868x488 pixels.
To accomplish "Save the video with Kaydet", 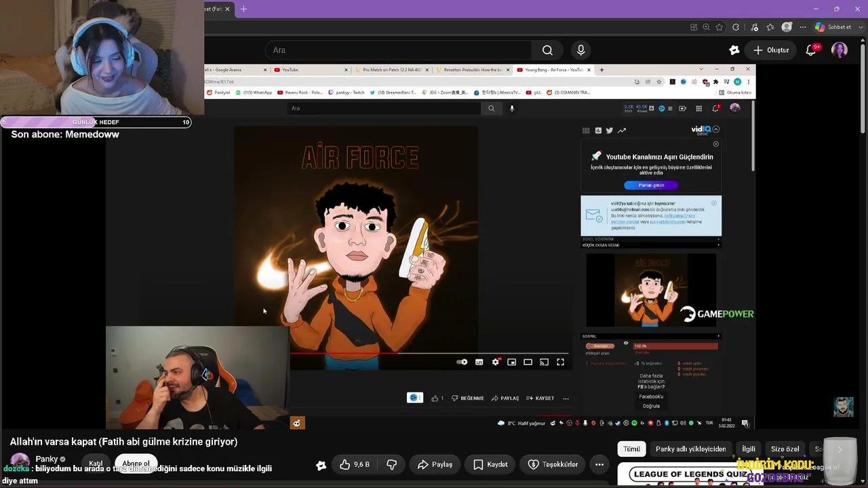I will pos(490,464).
